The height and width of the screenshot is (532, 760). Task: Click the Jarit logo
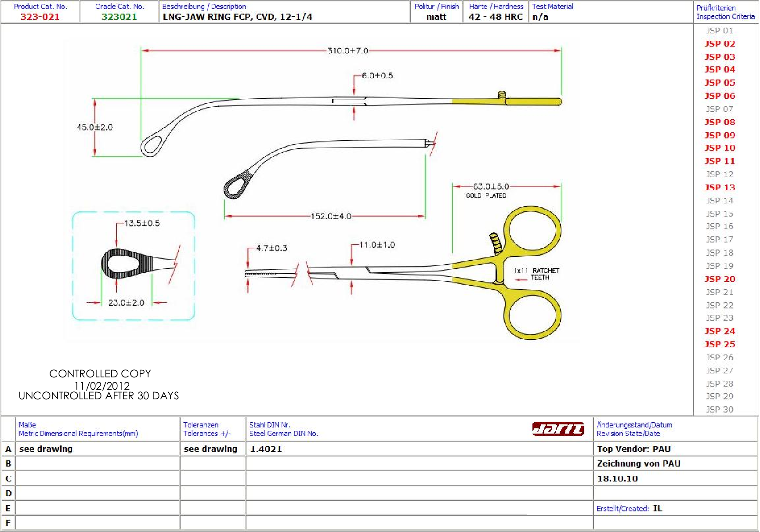click(x=557, y=429)
